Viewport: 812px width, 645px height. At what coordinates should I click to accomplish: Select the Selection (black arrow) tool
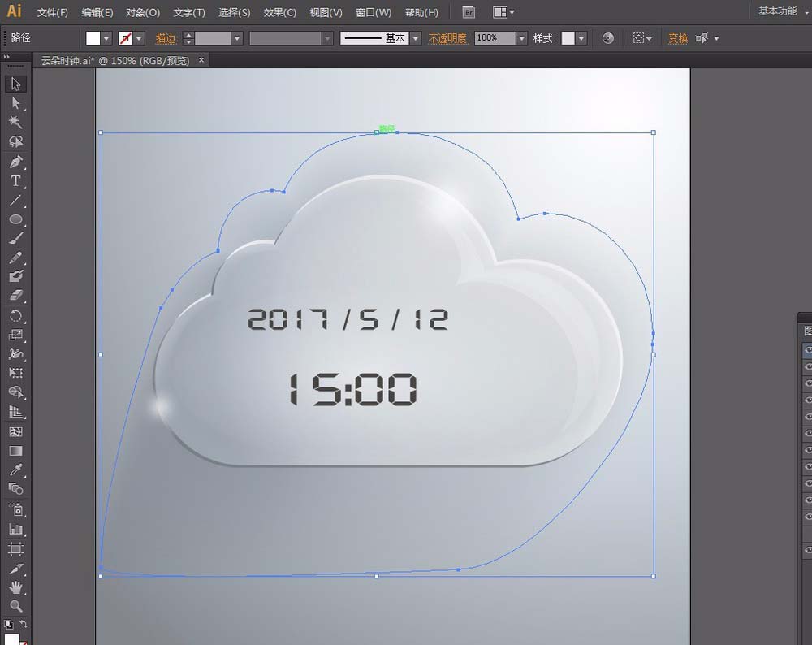click(15, 84)
